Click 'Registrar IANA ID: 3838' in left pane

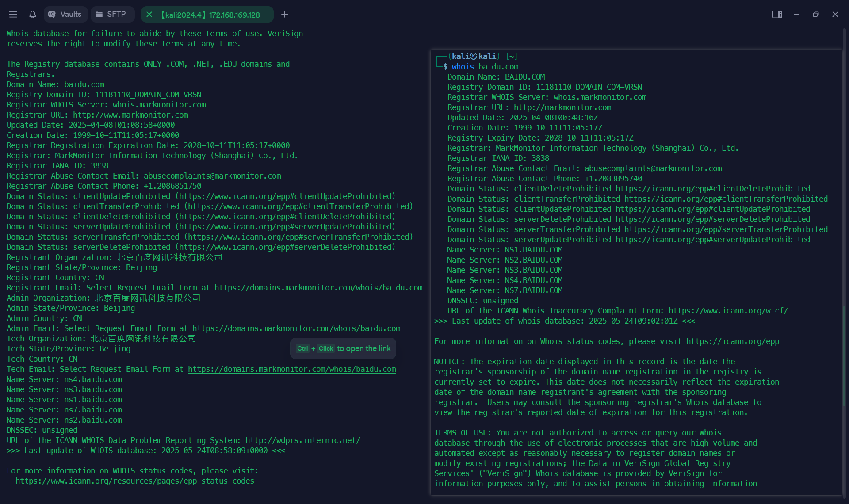click(x=57, y=166)
